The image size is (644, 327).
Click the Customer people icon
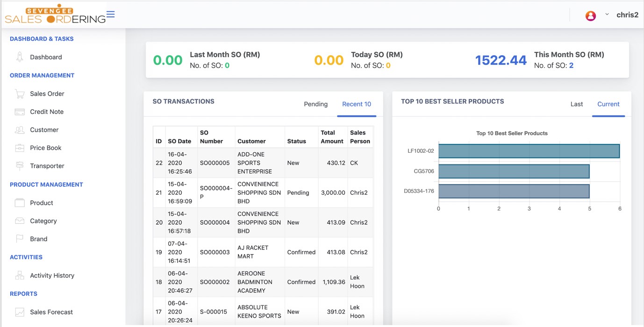[20, 130]
